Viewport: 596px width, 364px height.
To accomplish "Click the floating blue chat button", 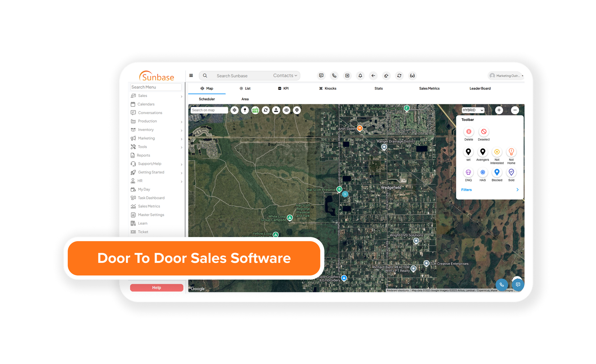I will pos(518,285).
